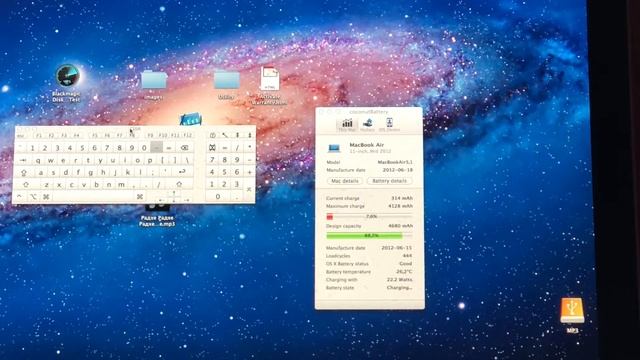This screenshot has height=360, width=640.
Task: Select the mp3 audio file below keyboard
Action: 157,207
